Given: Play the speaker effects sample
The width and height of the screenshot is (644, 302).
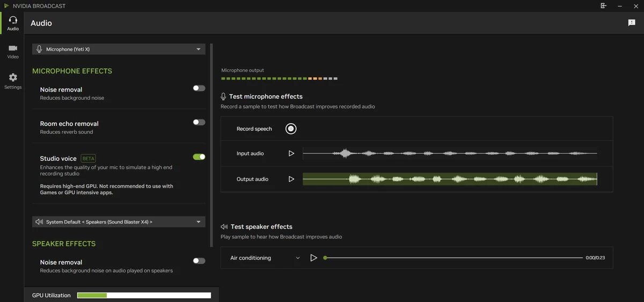Looking at the screenshot, I should coord(314,258).
